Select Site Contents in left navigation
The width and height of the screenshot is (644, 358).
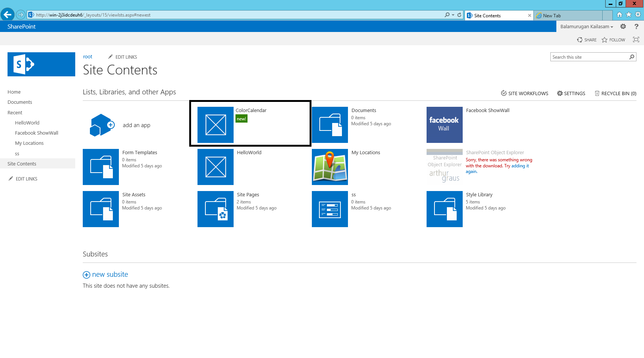pos(22,164)
